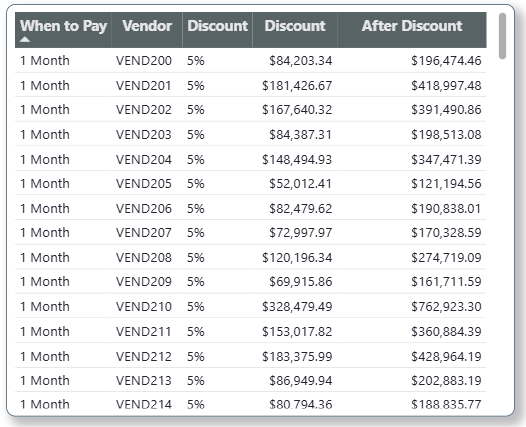Click discount amount $86,949.94
This screenshot has height=427, width=526.
(301, 380)
